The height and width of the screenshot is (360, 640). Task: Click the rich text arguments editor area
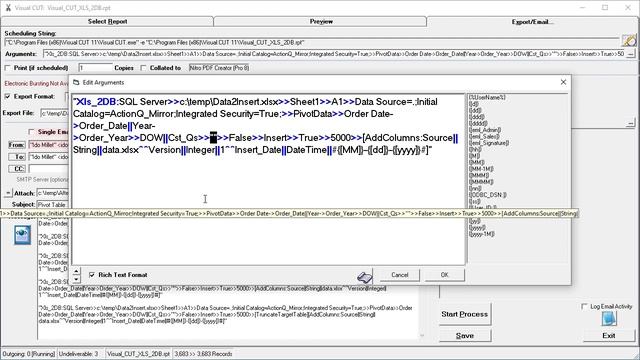269,179
